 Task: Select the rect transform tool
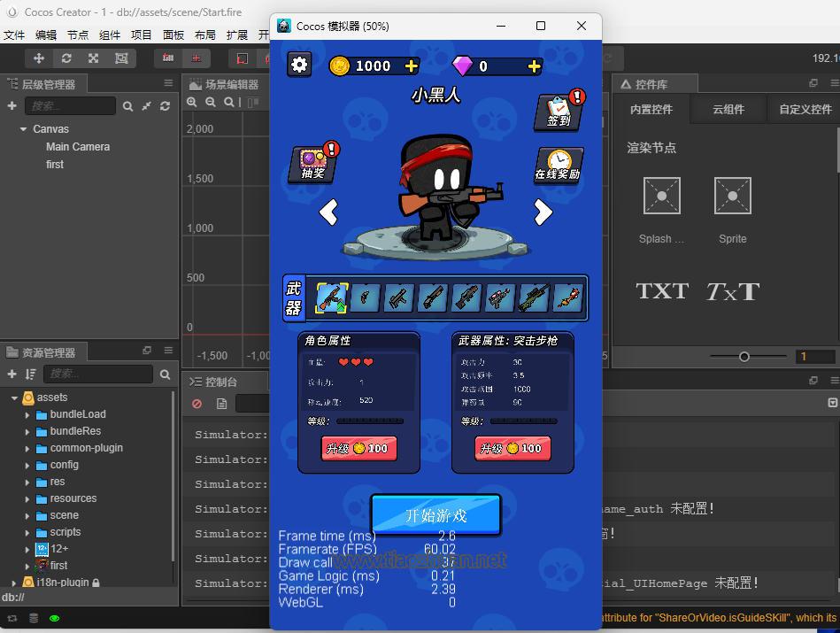pyautogui.click(x=121, y=58)
